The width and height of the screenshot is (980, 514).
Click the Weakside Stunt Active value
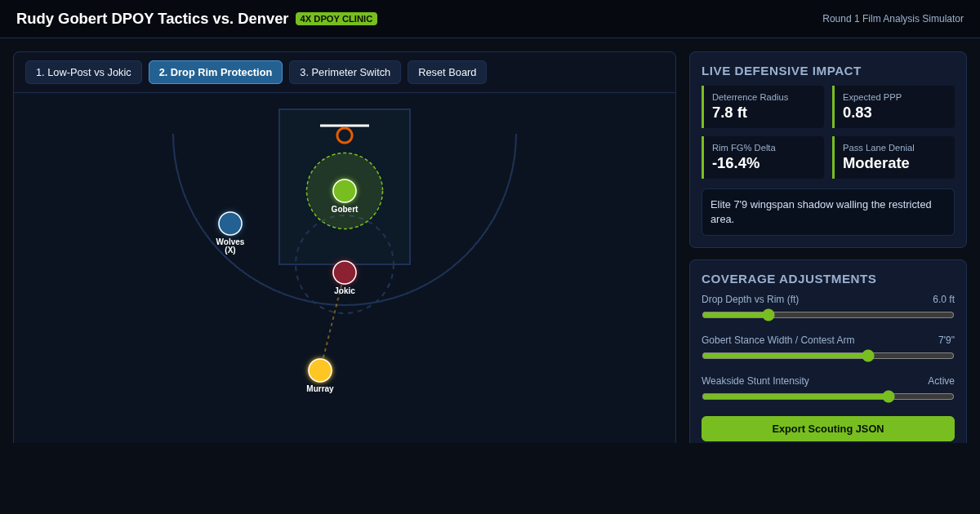[941, 381]
